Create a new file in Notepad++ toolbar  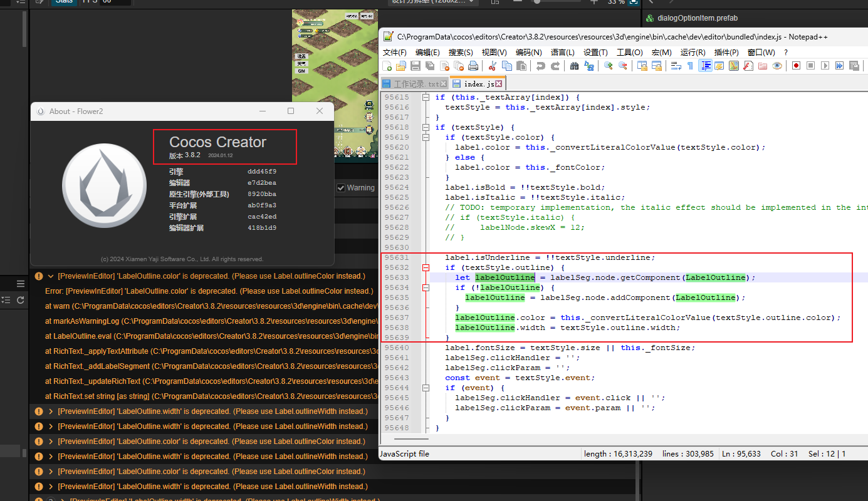tap(387, 66)
